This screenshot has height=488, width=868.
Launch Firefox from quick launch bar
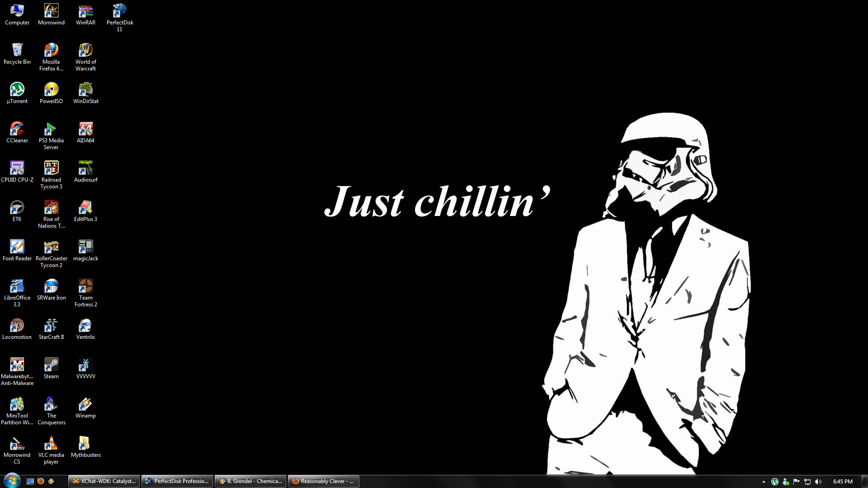(x=41, y=481)
